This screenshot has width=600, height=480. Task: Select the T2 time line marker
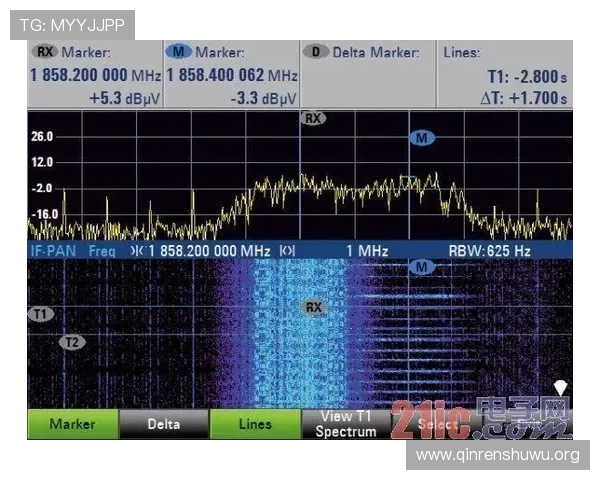pos(71,342)
